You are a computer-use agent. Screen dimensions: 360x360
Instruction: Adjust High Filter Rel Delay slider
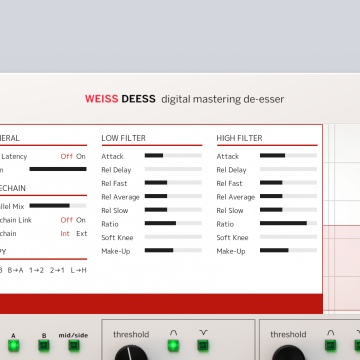(x=288, y=169)
